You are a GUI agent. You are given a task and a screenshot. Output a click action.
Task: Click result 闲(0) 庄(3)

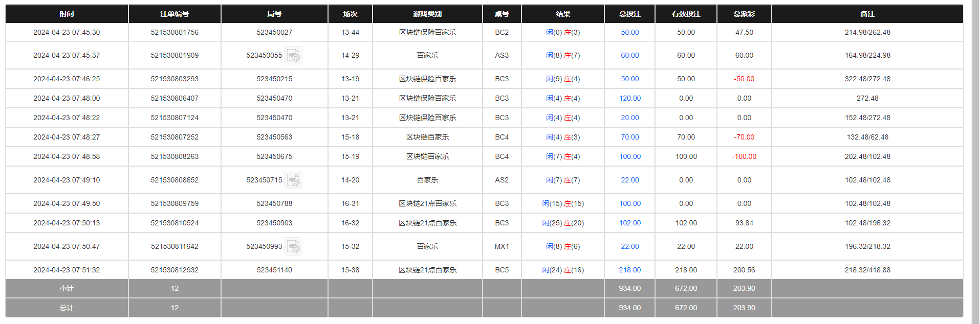coord(563,32)
